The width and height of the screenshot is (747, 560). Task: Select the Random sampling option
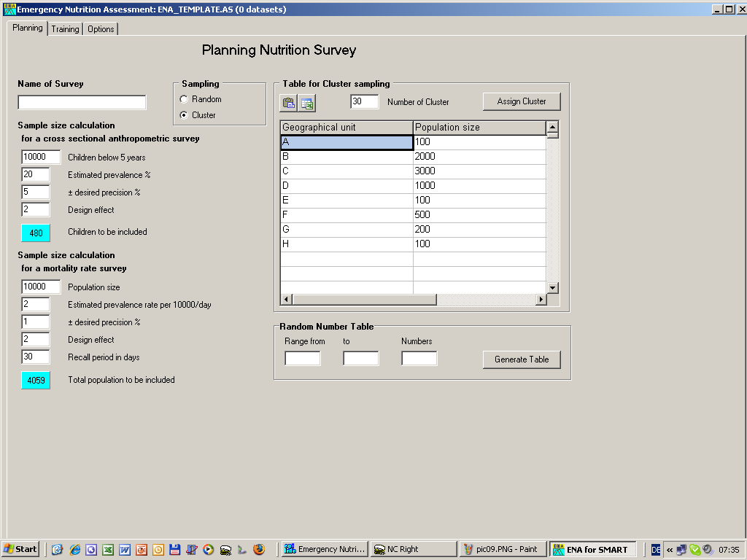click(x=184, y=99)
